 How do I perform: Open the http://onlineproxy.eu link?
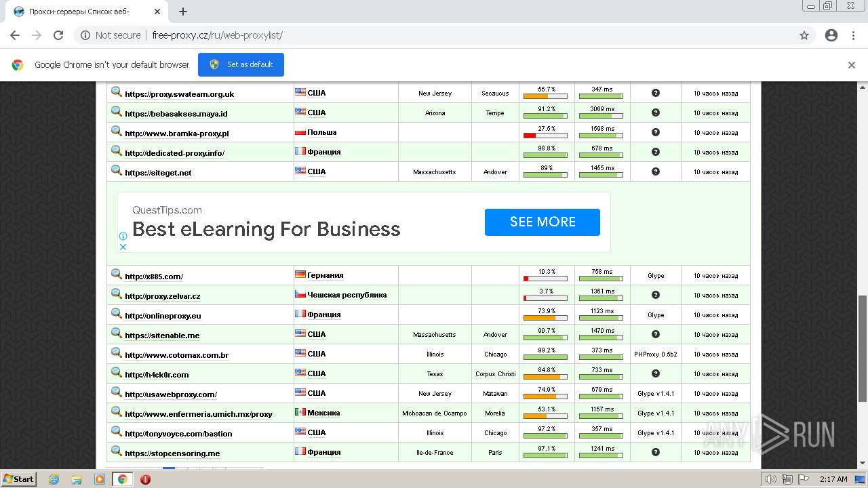click(x=163, y=316)
